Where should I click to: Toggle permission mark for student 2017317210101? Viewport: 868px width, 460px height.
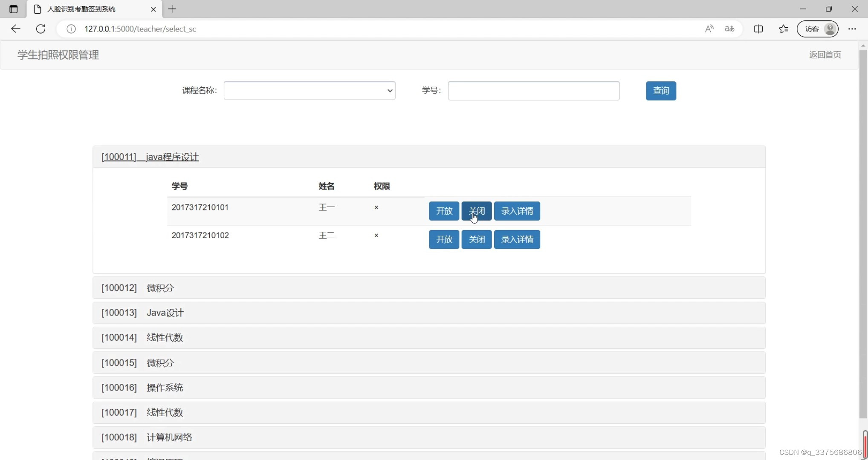coord(376,207)
